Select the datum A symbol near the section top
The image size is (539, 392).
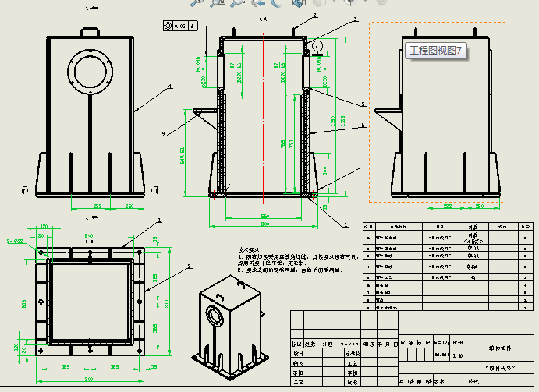(x=317, y=48)
